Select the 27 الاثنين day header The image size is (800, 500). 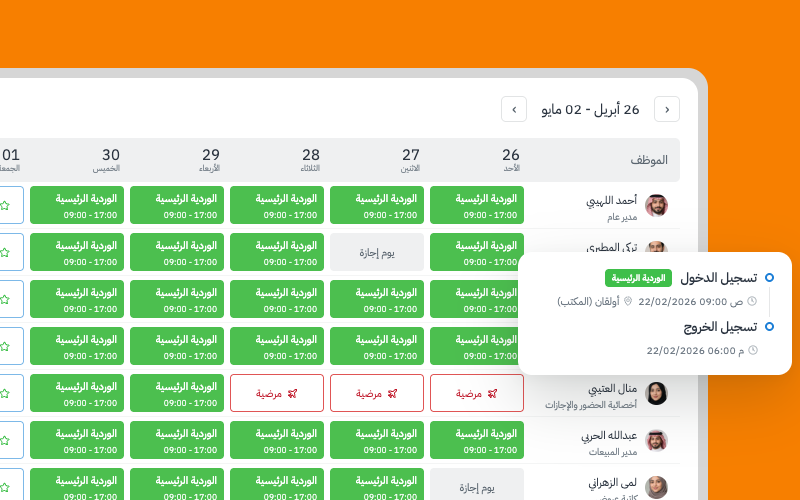[410, 159]
